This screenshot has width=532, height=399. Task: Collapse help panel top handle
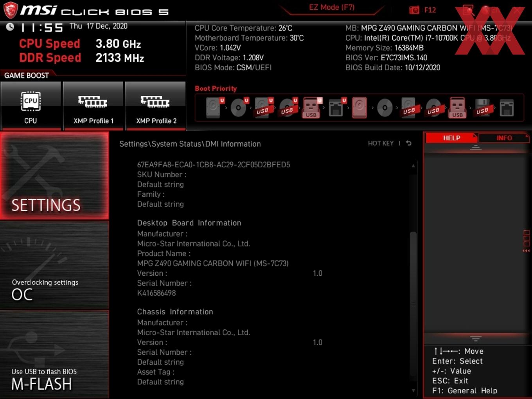pyautogui.click(x=476, y=147)
